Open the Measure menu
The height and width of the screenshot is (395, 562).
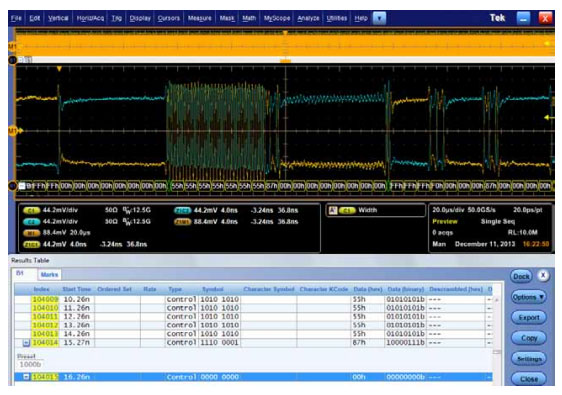[x=199, y=18]
